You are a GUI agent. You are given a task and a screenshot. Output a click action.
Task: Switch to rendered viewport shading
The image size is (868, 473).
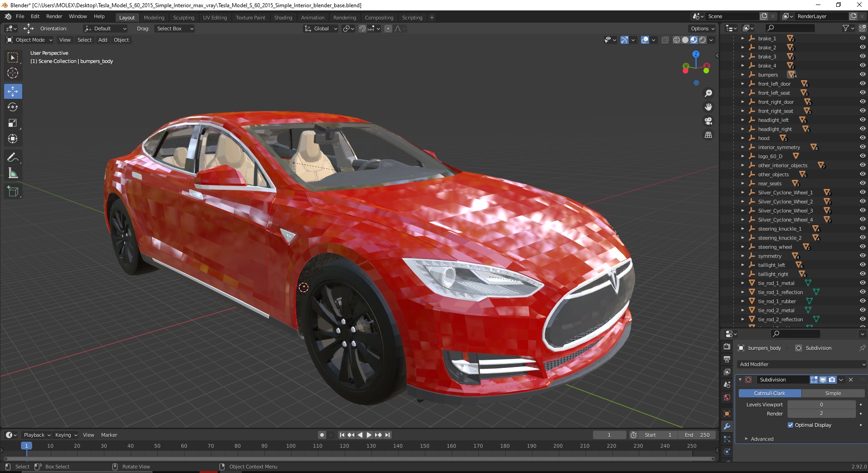pyautogui.click(x=702, y=40)
